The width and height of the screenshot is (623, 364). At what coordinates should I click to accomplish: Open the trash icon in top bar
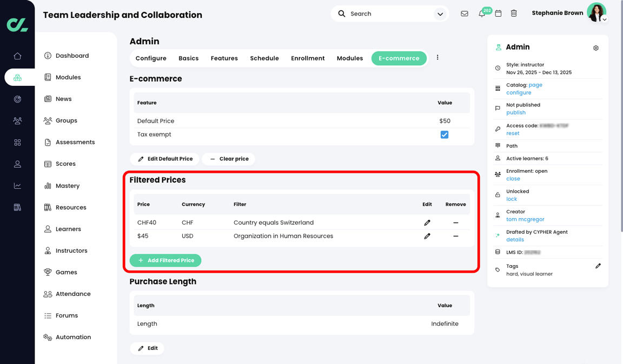[514, 14]
